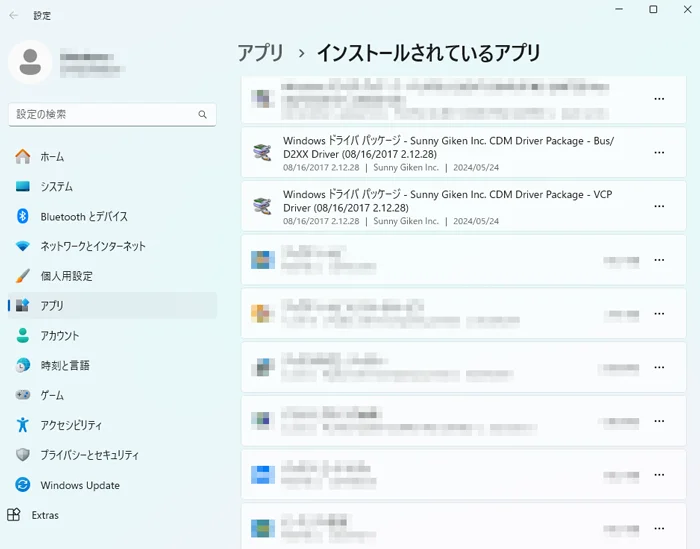Click the システム monitor icon
Image resolution: width=700 pixels, height=549 pixels.
(23, 186)
